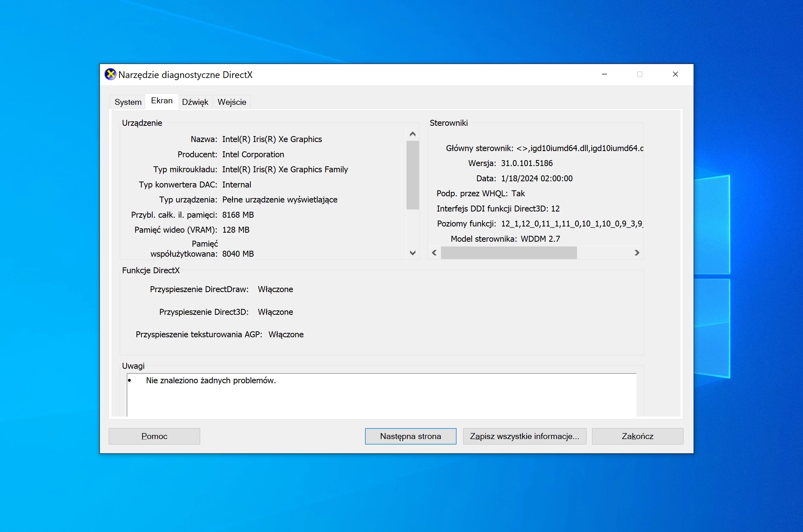The image size is (803, 532).
Task: Click the 'WDDM 2.7' driver model value
Action: (540, 239)
